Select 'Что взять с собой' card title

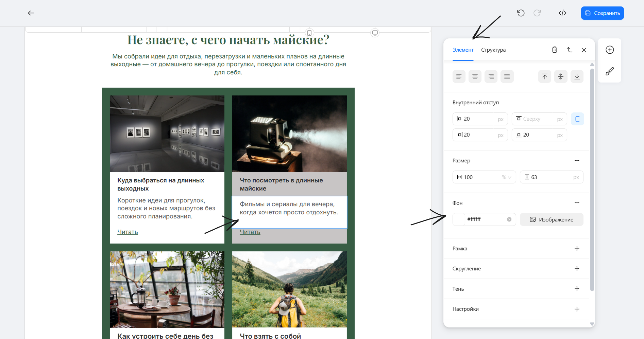(x=270, y=336)
